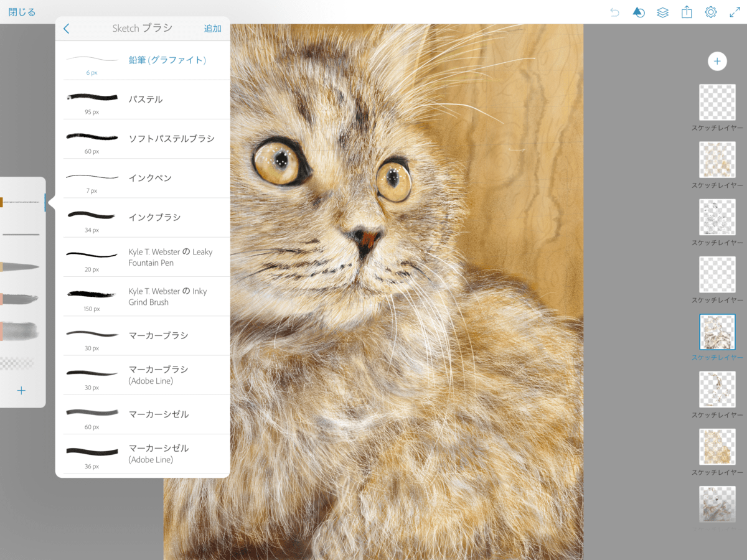
Task: Tap 追加 to add a brush
Action: click(x=212, y=29)
